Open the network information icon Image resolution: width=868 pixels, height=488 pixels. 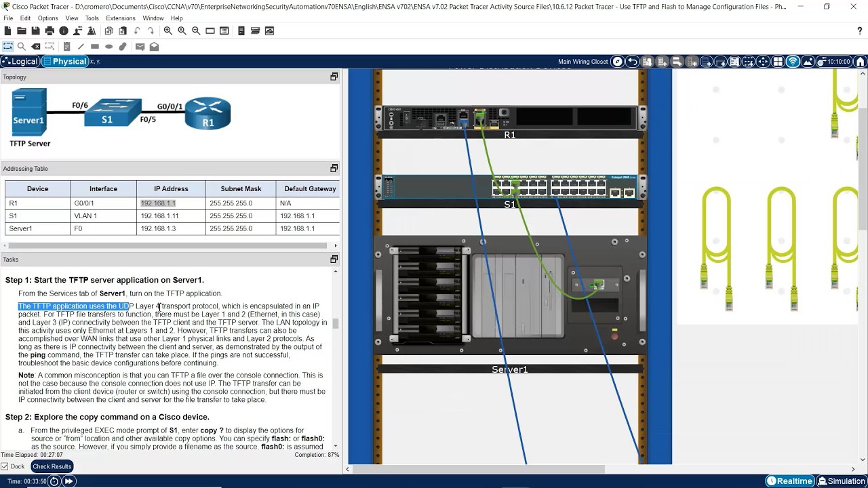[64, 31]
